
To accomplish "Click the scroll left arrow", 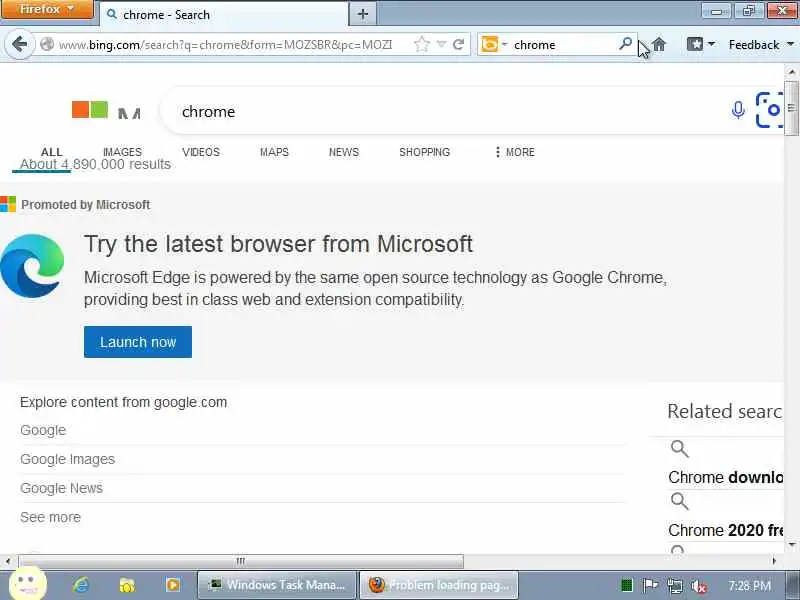I will point(8,561).
